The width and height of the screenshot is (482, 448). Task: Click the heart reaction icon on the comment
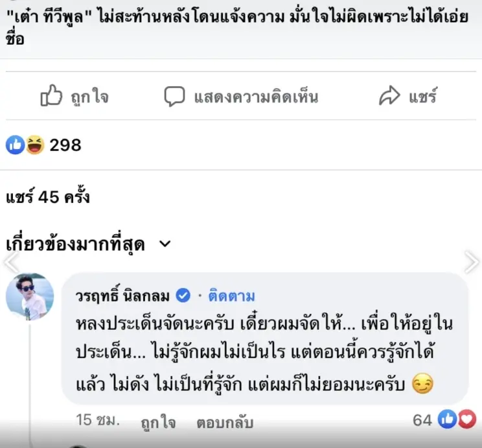(466, 420)
